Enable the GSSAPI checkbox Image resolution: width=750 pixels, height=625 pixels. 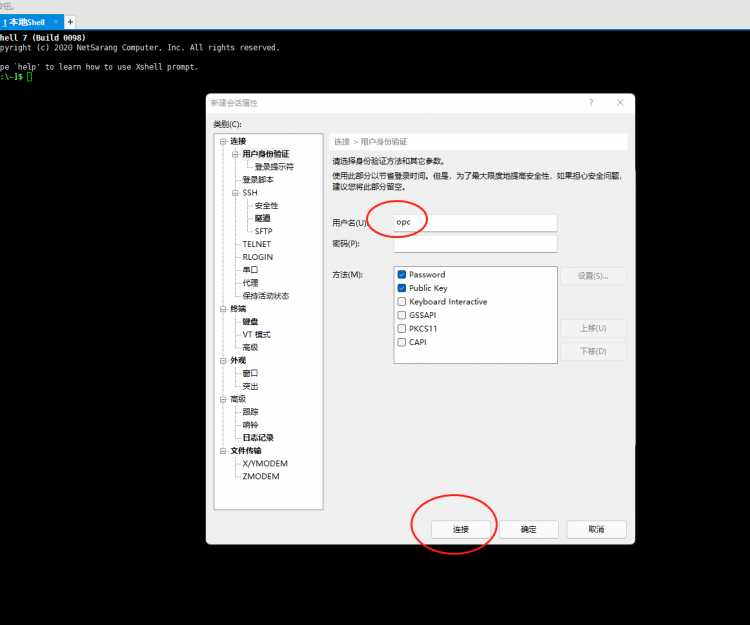[x=402, y=315]
